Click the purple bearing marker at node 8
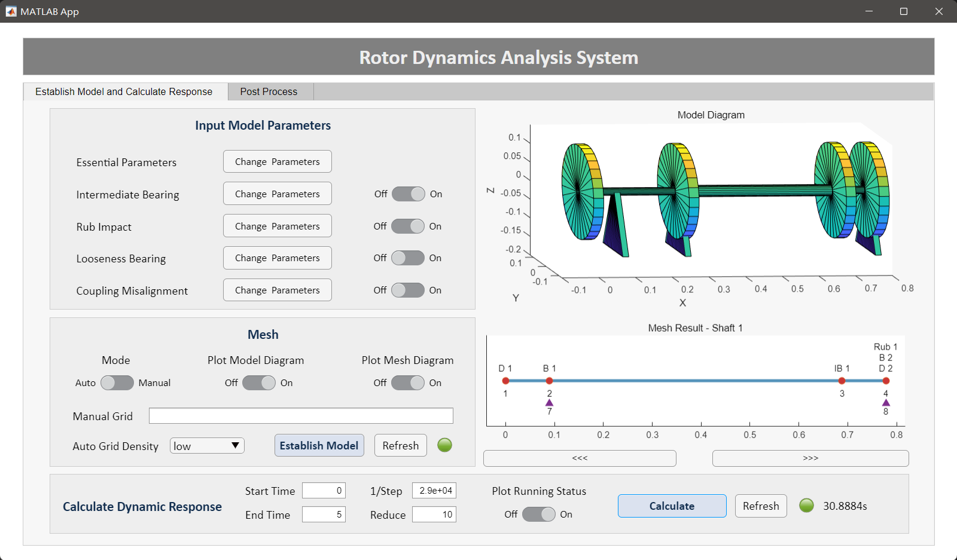The image size is (957, 560). (x=886, y=403)
